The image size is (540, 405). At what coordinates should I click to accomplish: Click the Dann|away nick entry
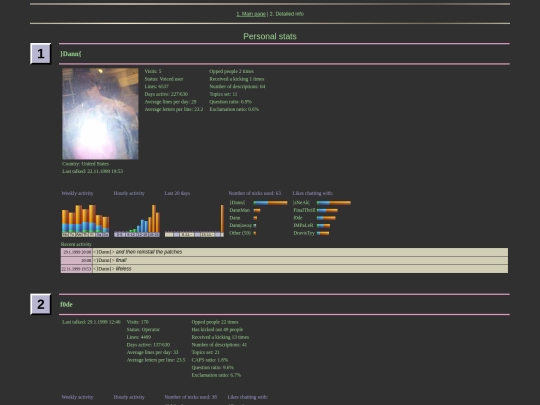240,226
